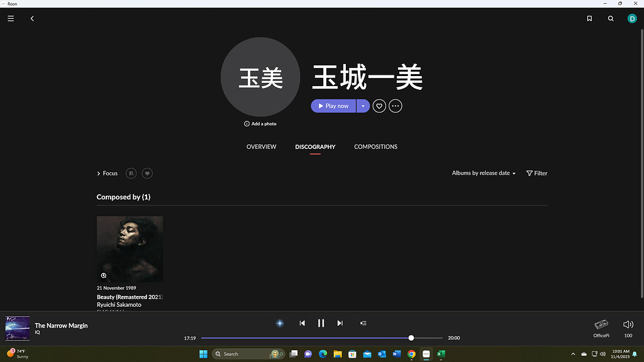Expand the Focus section
Screen dimensions: 644x362
pyautogui.click(x=107, y=173)
